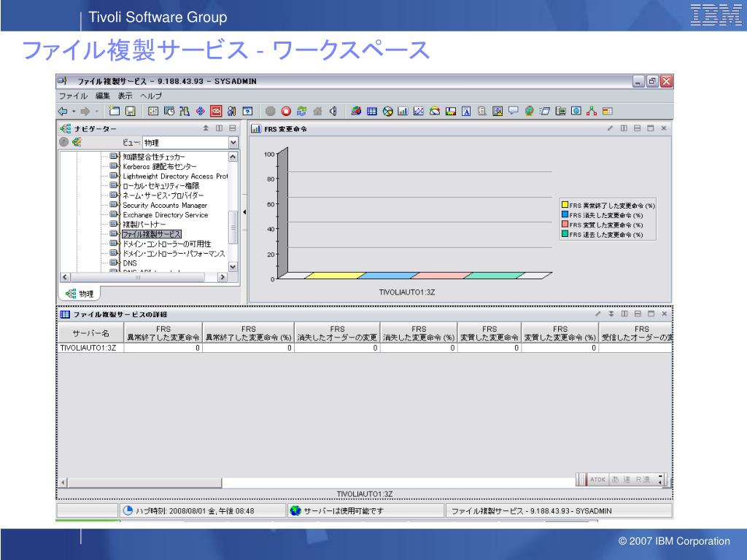Open the 編集 menu
747x560 pixels.
102,96
